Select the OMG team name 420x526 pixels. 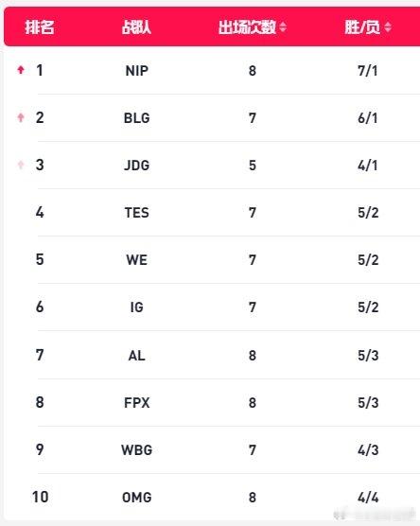[x=137, y=498]
